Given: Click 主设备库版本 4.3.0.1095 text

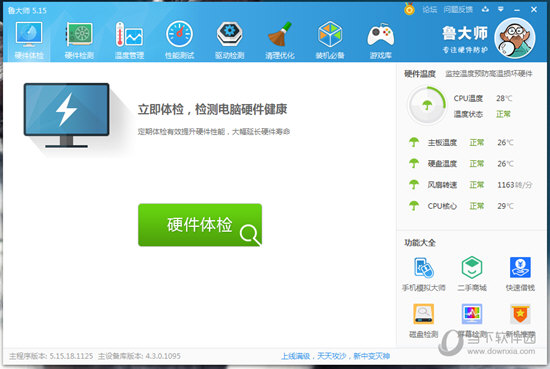Looking at the screenshot, I should tap(139, 356).
